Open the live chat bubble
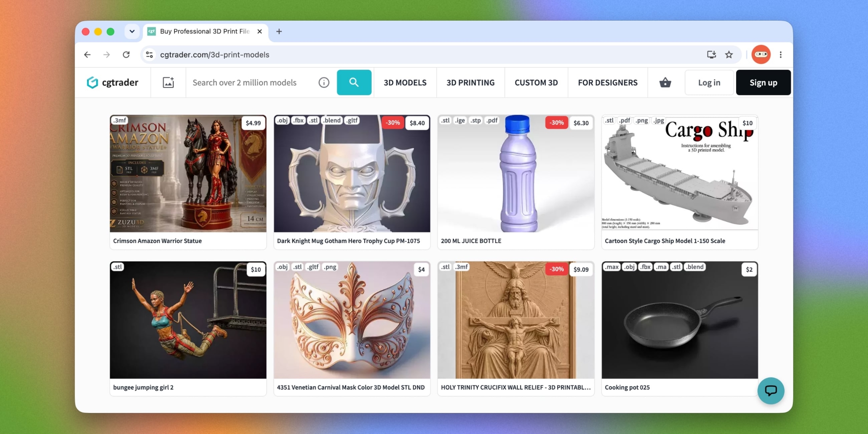The height and width of the screenshot is (434, 868). (771, 391)
